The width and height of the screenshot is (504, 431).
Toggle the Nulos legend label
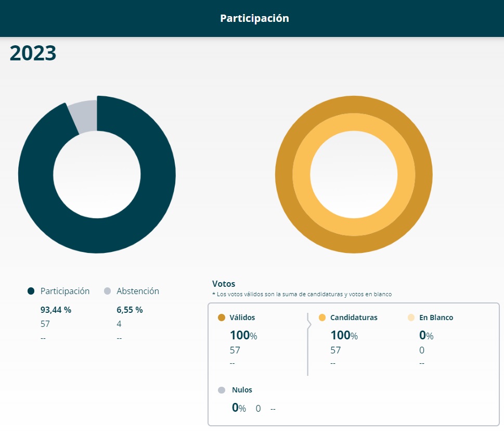click(242, 390)
